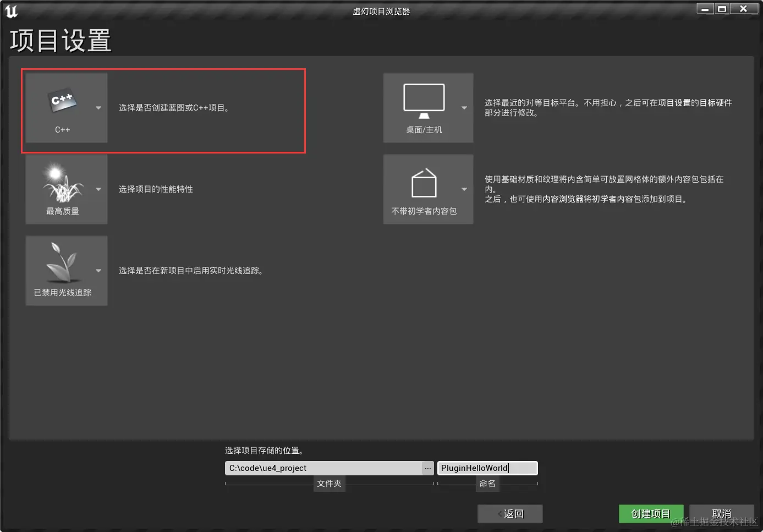Open the 桌面/主机 target platform dropdown

pos(464,109)
